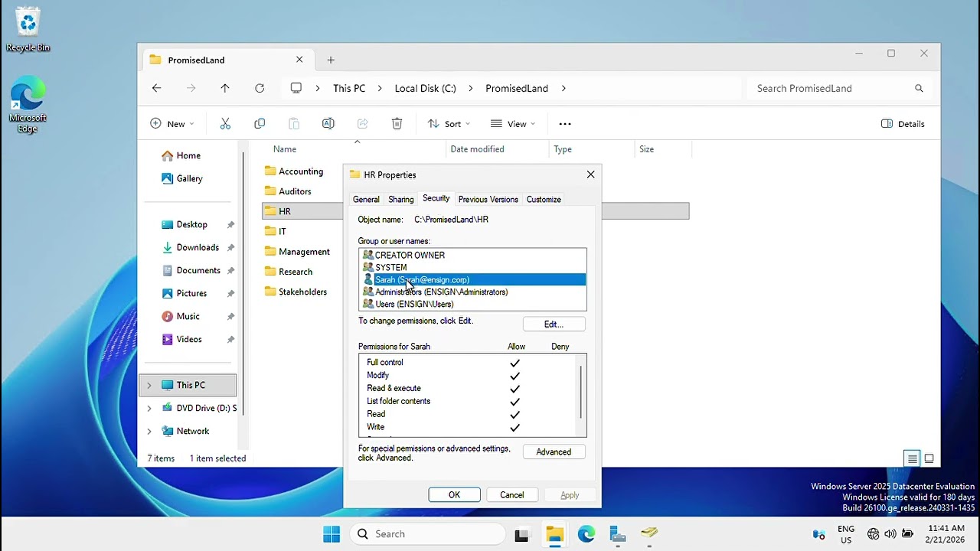980x551 pixels.
Task: Click Local Disk (C:) in the address bar
Action: coord(426,88)
